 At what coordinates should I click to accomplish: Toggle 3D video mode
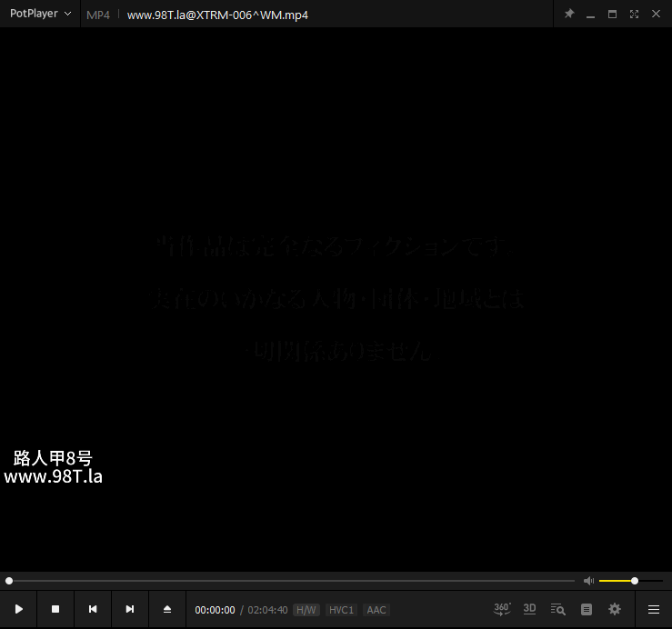coord(529,609)
